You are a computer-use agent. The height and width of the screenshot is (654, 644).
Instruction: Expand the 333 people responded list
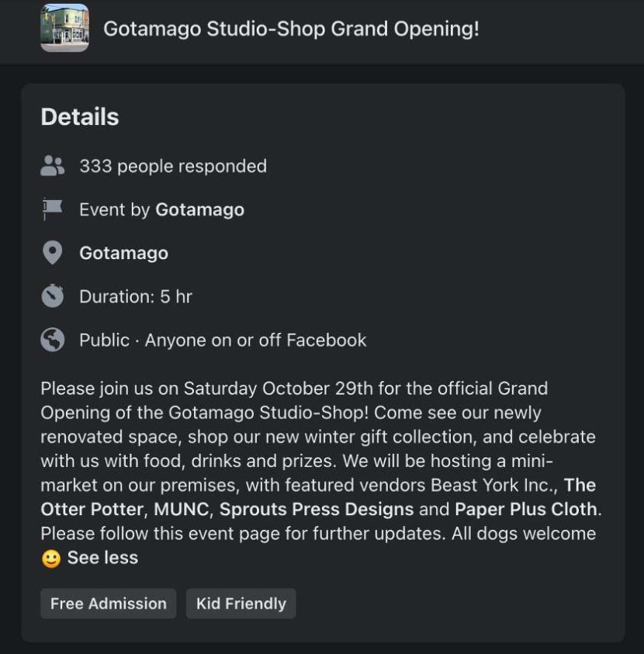coord(172,166)
